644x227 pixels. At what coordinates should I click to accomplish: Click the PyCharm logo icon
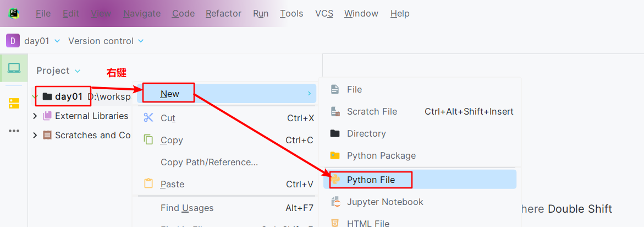[14, 13]
